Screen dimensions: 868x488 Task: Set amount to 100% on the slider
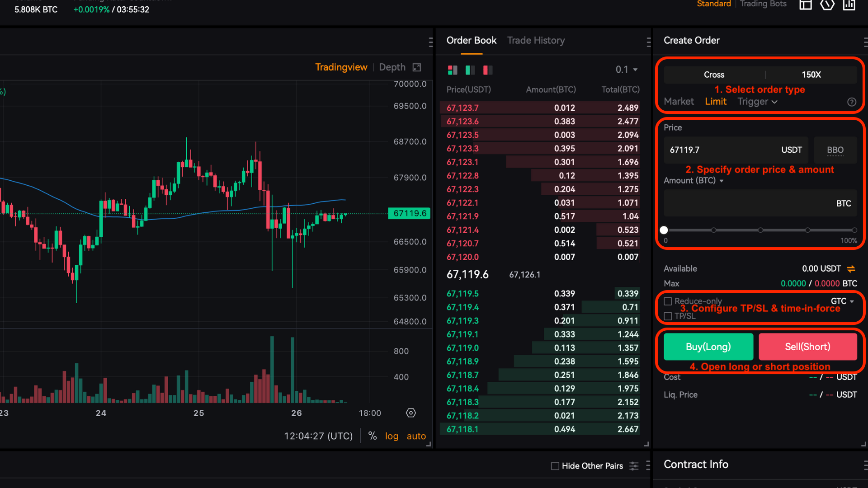854,230
